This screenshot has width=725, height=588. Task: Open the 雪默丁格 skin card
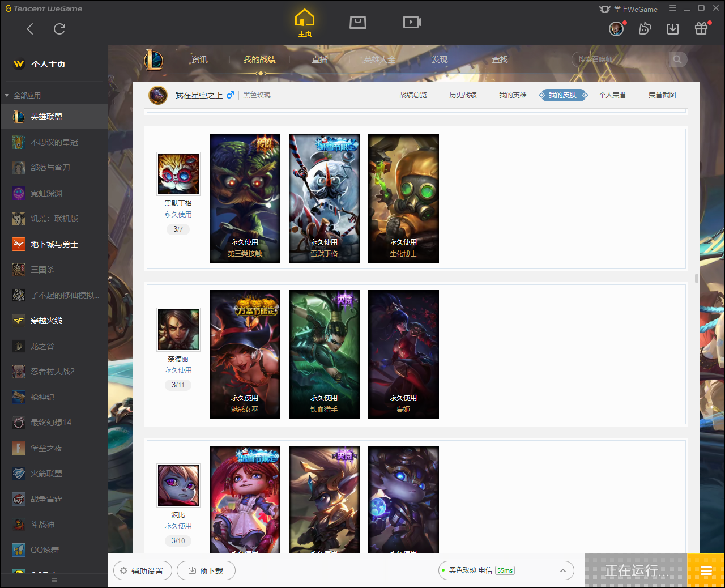tap(324, 198)
